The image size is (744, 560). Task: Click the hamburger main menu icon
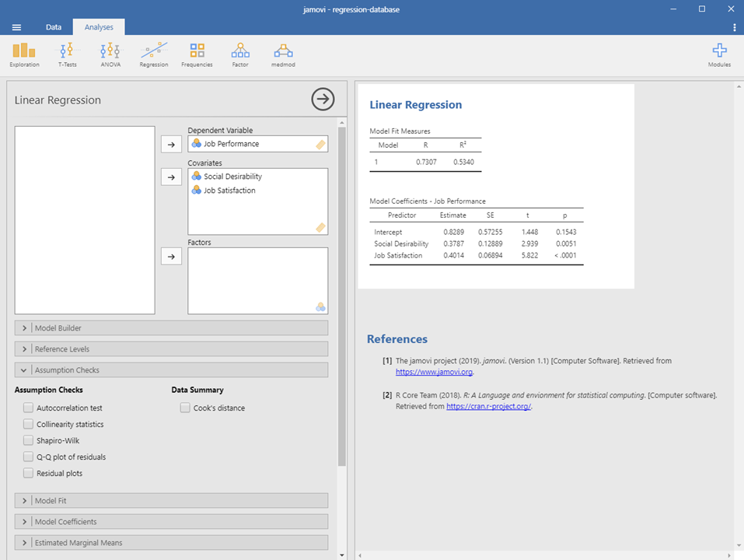point(16,27)
